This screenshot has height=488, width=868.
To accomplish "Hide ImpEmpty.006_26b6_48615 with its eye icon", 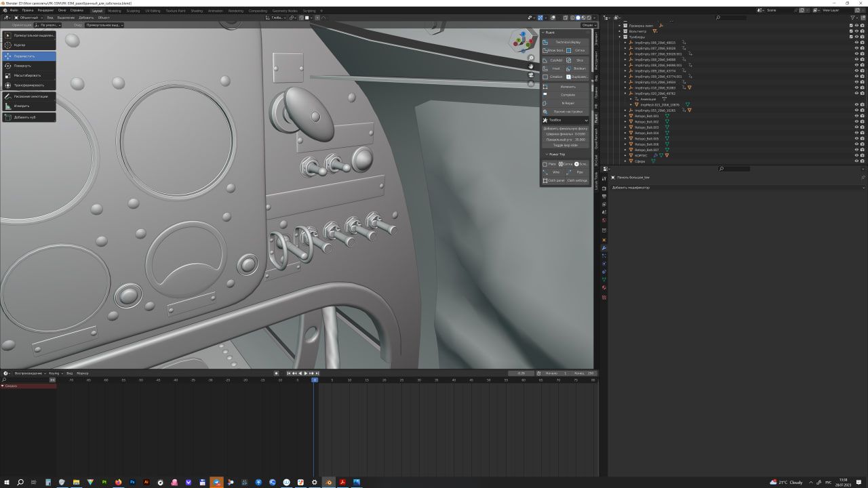I will click(x=857, y=43).
